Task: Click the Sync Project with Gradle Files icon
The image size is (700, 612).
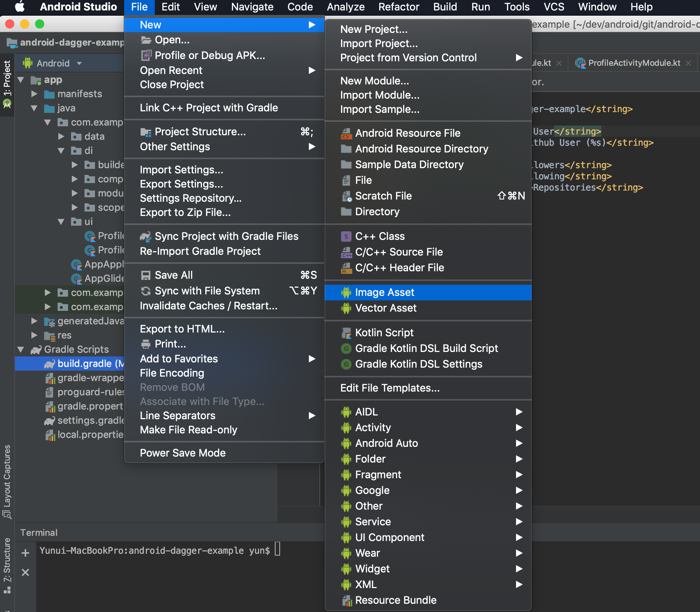Action: (145, 237)
